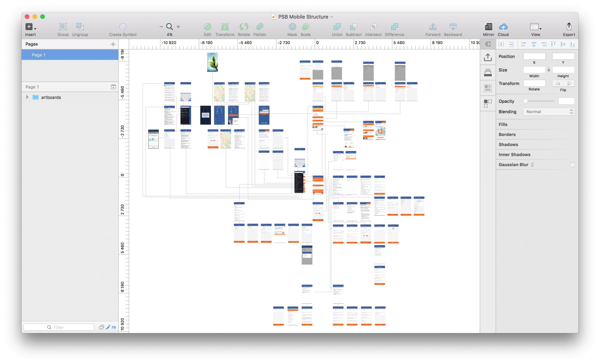
Task: Apply the Union boolean operation
Action: pos(337,27)
